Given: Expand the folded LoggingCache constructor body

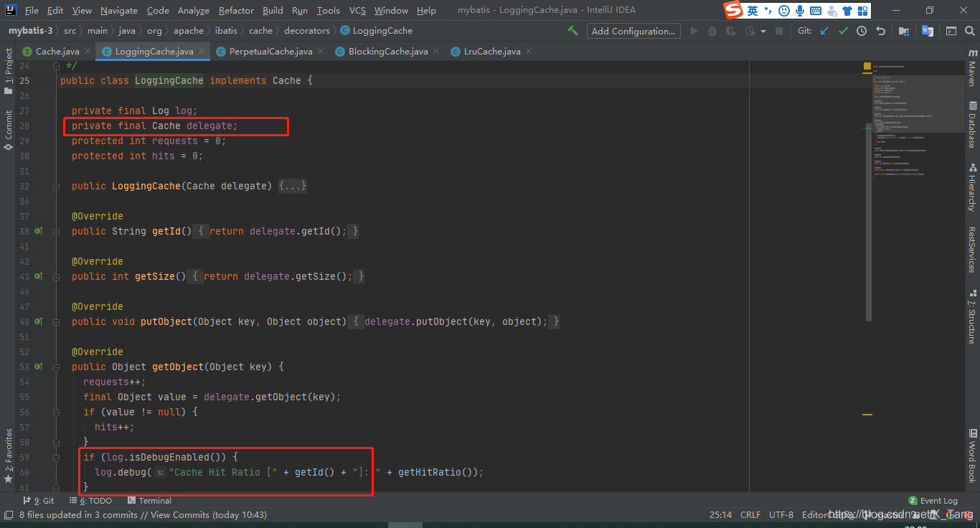Looking at the screenshot, I should (x=293, y=186).
